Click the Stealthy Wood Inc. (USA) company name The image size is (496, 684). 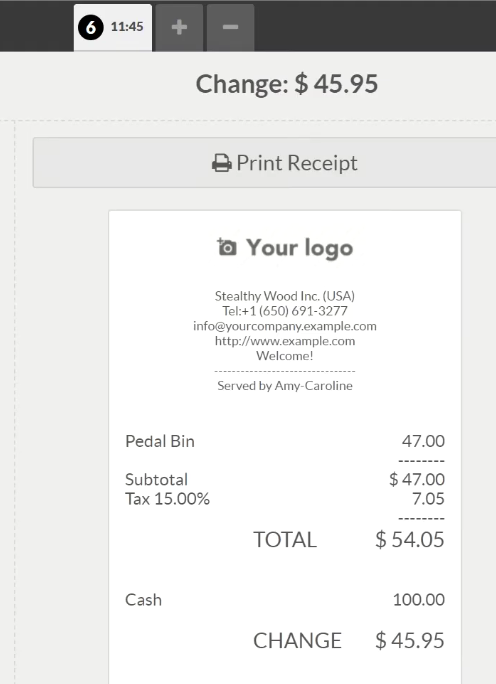[x=285, y=296]
